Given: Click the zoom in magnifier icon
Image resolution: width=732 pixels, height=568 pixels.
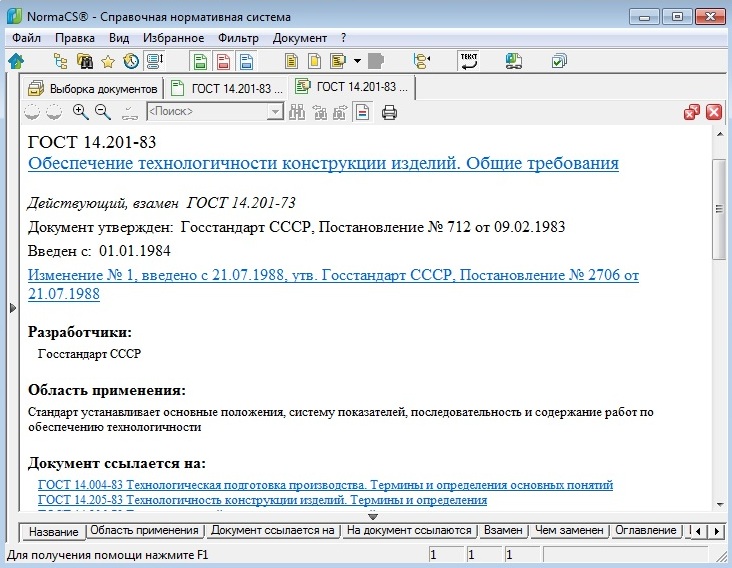Looking at the screenshot, I should pyautogui.click(x=80, y=112).
